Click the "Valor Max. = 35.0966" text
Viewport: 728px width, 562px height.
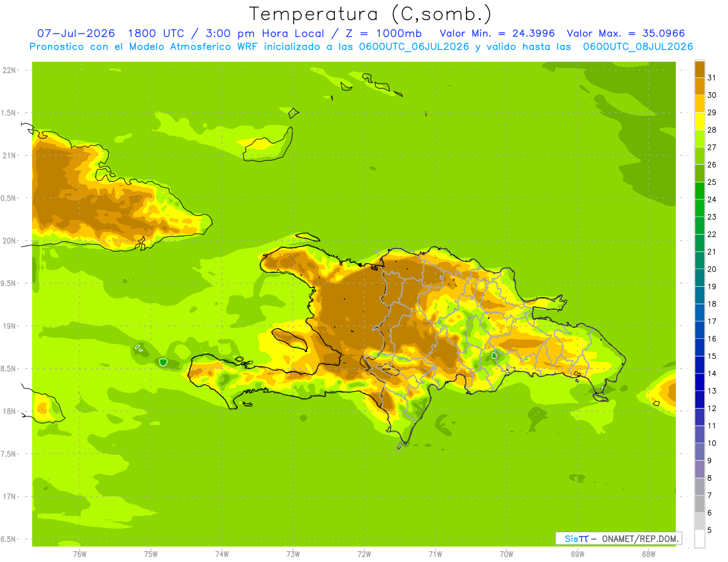click(626, 33)
